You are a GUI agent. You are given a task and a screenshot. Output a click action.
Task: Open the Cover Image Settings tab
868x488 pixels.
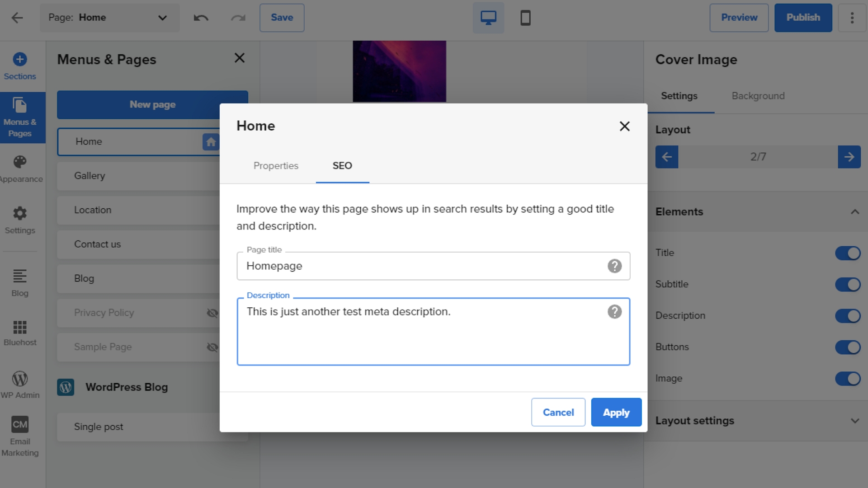click(679, 96)
